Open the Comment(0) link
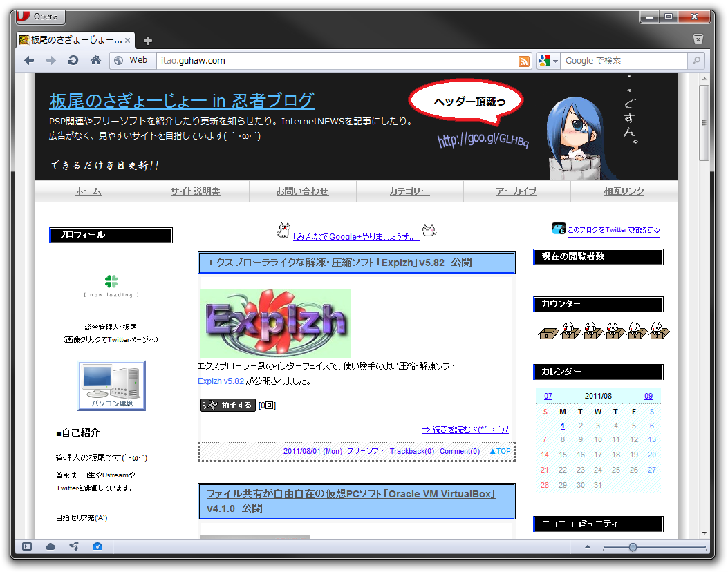728x572 pixels. click(x=460, y=451)
